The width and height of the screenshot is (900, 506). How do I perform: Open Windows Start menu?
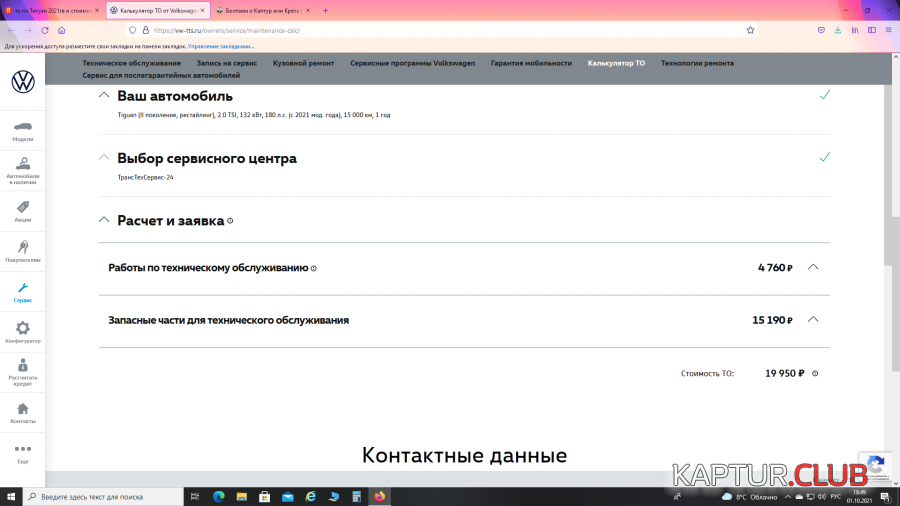click(11, 497)
